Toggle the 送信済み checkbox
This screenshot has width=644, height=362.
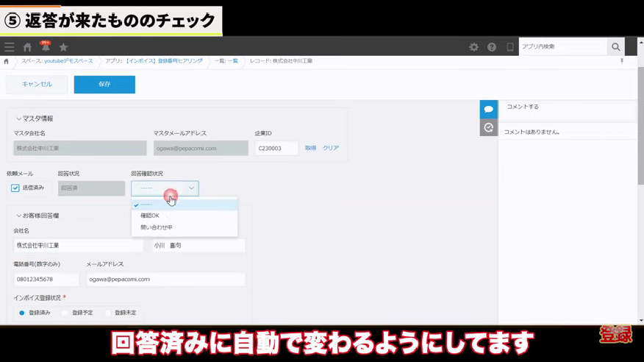pos(15,188)
